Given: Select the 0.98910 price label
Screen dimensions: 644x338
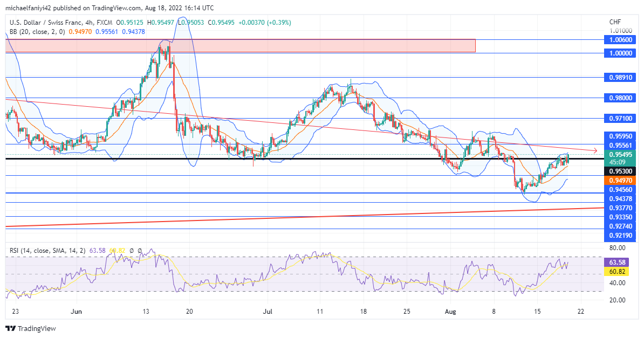Looking at the screenshot, I should 620,78.
